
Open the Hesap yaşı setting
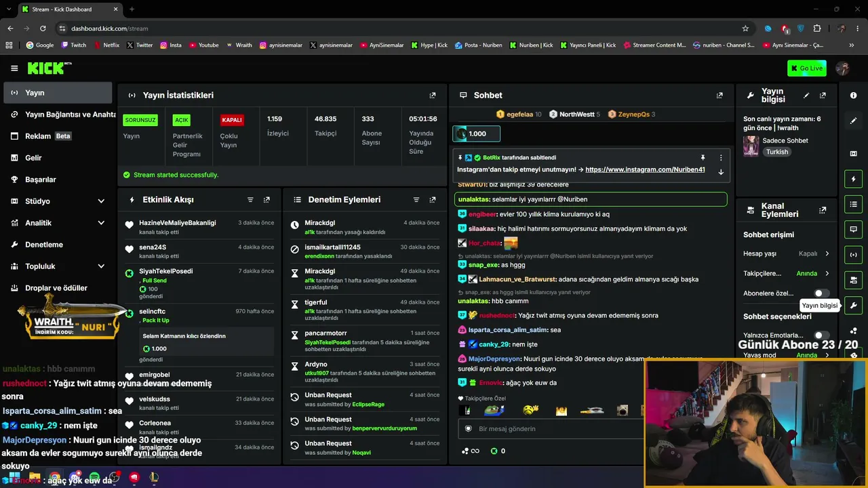[x=787, y=253]
